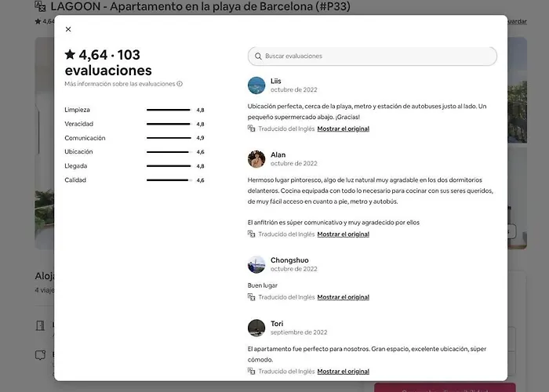Image resolution: width=549 pixels, height=392 pixels.
Task: Show original text of Alan's review
Action: (x=344, y=234)
